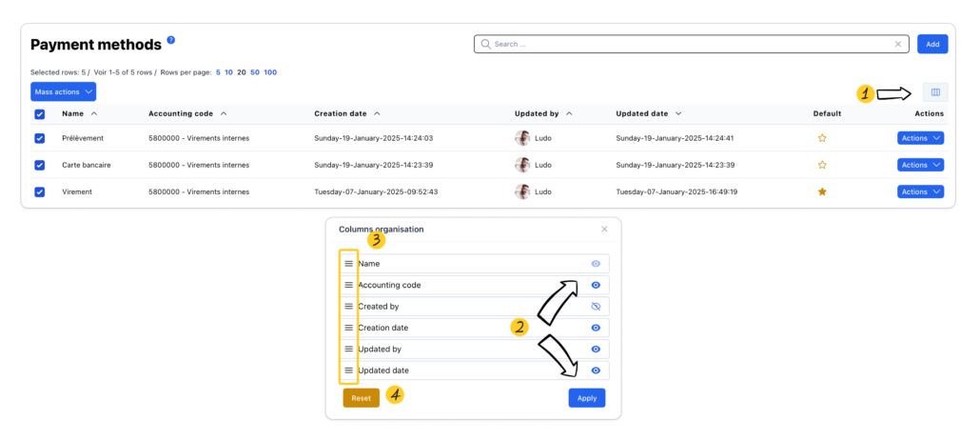Expand Actions dropdown for Virement row

pyautogui.click(x=920, y=191)
